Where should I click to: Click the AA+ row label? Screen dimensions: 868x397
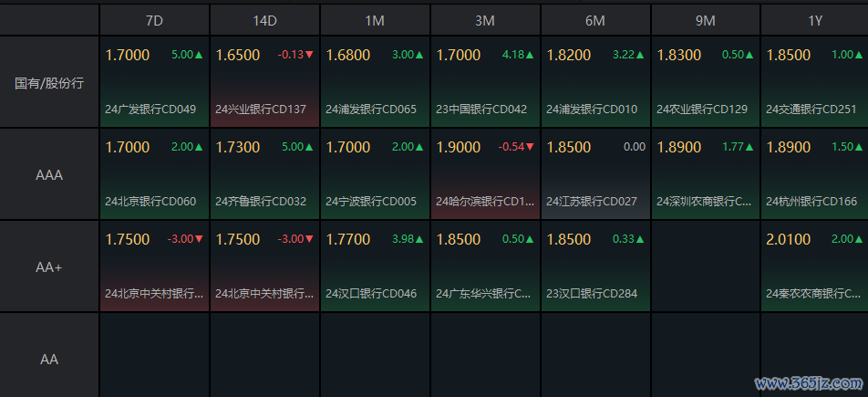point(49,266)
